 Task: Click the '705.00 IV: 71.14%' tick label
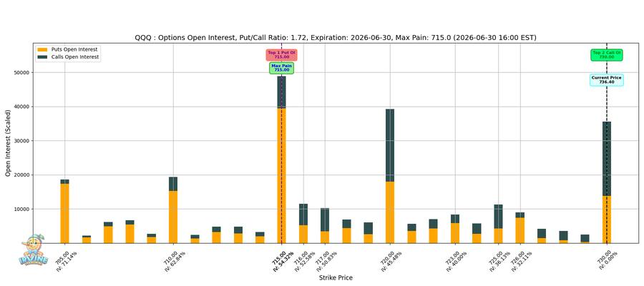coord(65,261)
